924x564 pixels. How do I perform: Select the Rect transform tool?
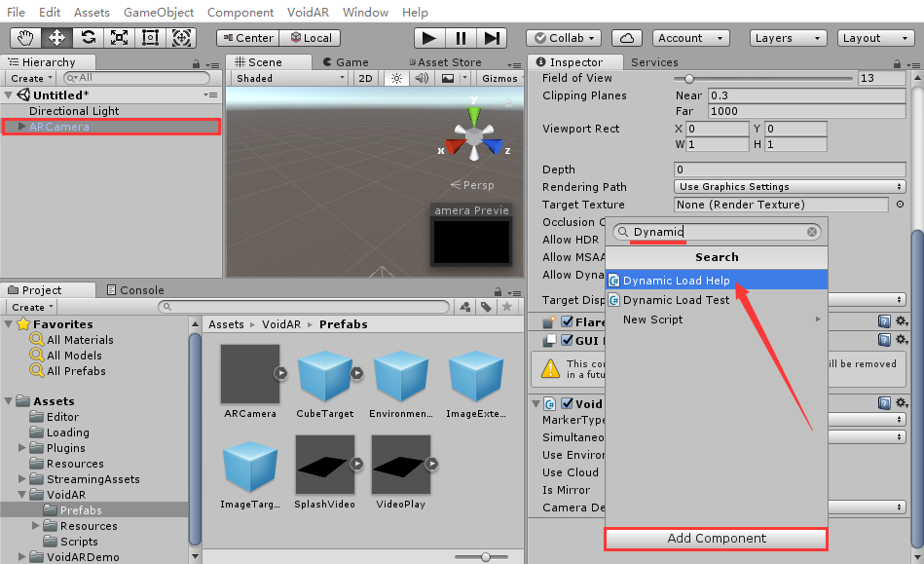(150, 38)
